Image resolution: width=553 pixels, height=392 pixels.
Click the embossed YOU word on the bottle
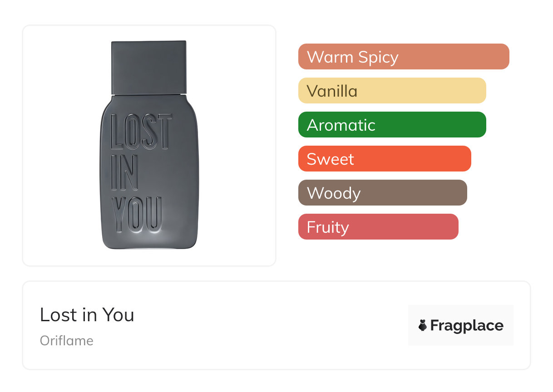tap(136, 214)
